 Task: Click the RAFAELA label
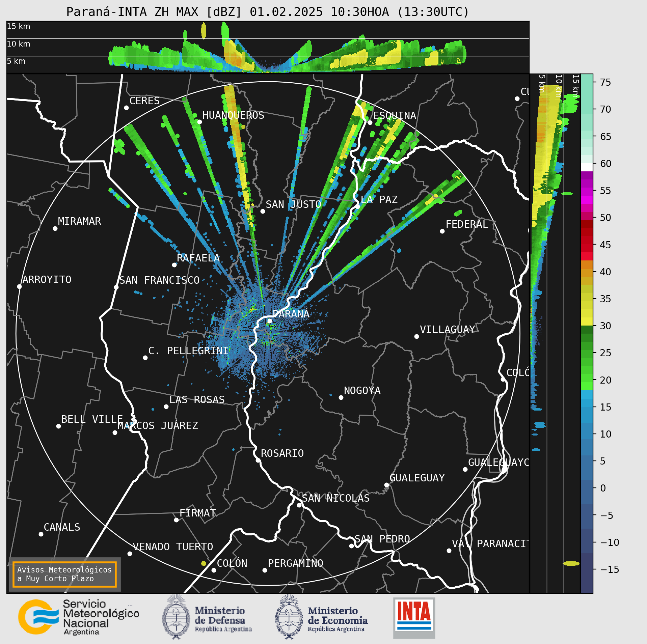click(x=198, y=258)
